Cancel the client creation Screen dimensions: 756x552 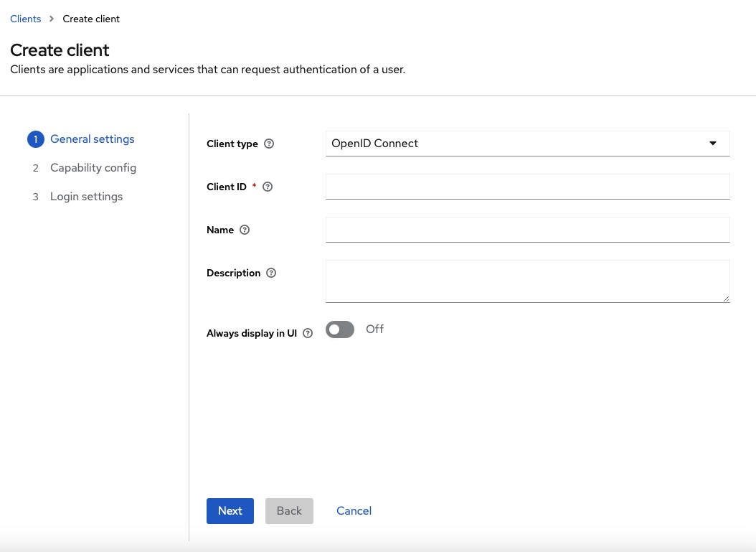click(x=354, y=510)
